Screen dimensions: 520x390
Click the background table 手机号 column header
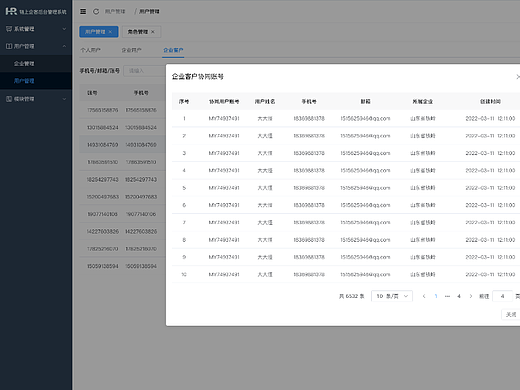pyautogui.click(x=141, y=93)
